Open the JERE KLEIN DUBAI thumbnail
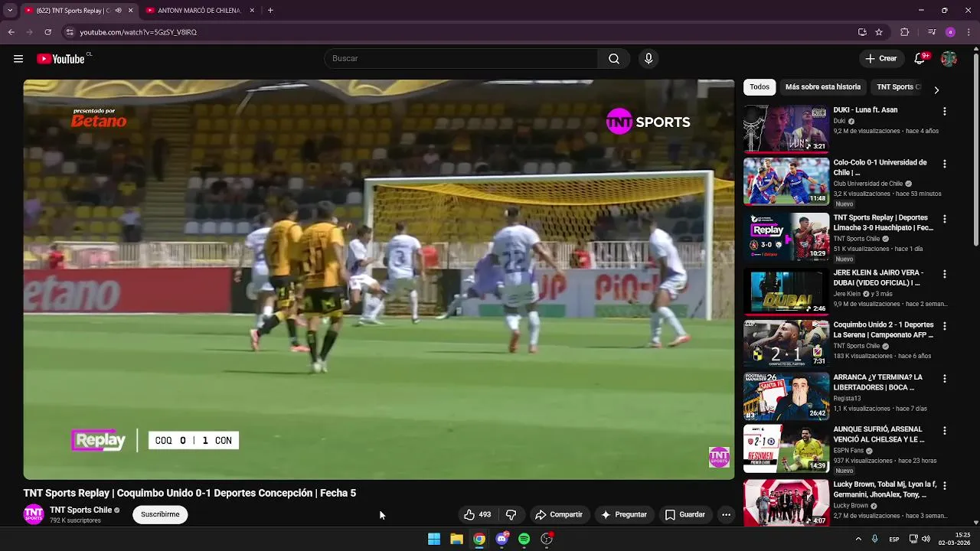The image size is (980, 551). pyautogui.click(x=786, y=292)
